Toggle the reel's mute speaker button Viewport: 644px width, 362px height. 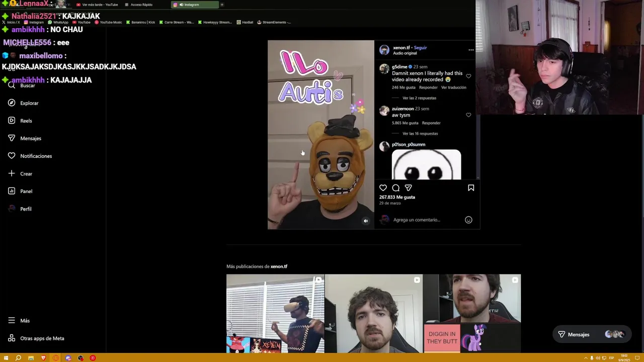click(366, 221)
